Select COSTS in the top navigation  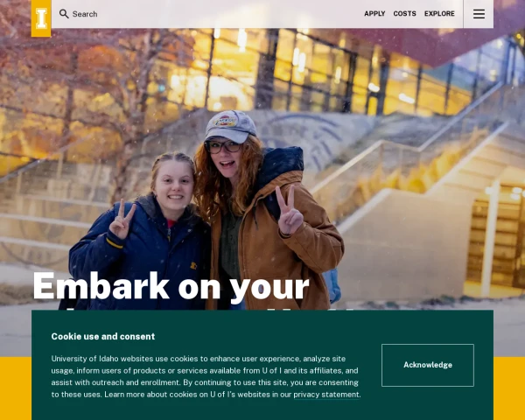(x=404, y=14)
